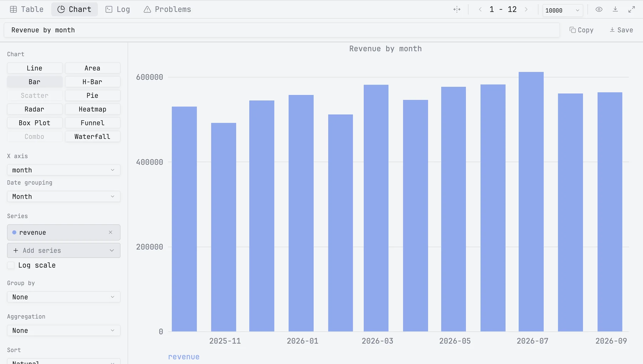Expand the Add series dropdown
The height and width of the screenshot is (364, 643).
[64, 250]
